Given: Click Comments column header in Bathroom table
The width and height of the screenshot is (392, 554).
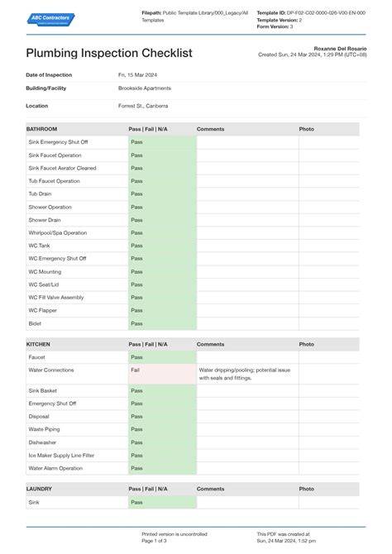Looking at the screenshot, I should pos(210,129).
